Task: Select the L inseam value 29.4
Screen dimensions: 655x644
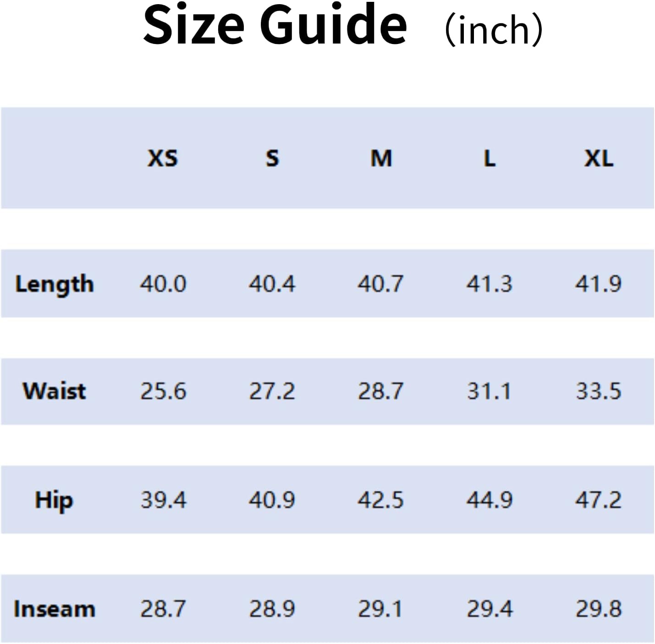Action: pos(490,609)
